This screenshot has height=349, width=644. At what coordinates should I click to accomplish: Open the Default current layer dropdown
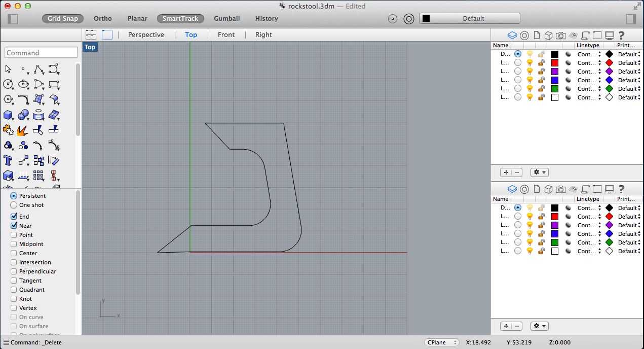[470, 18]
